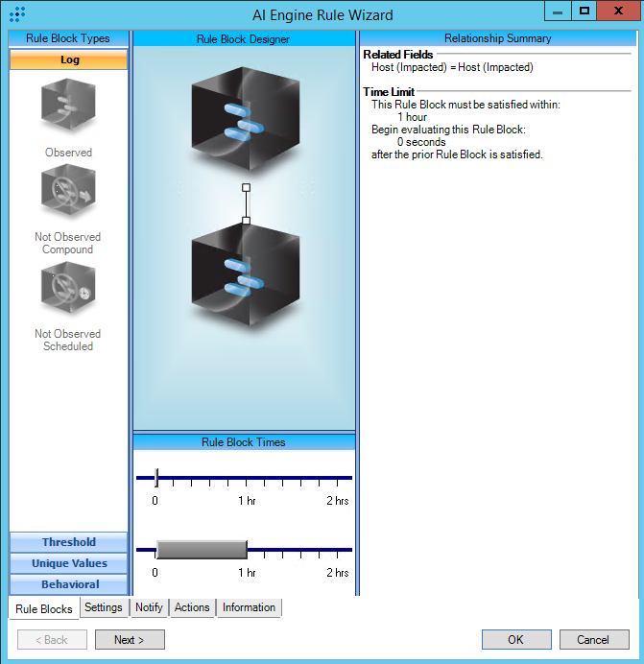The height and width of the screenshot is (664, 644).
Task: Expand the Unique Values rule block section
Action: [68, 563]
